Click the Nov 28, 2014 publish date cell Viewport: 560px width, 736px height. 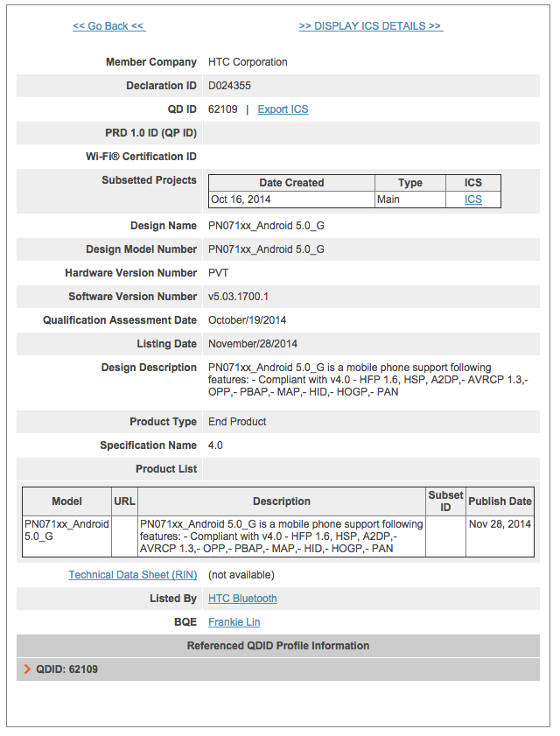tap(500, 524)
